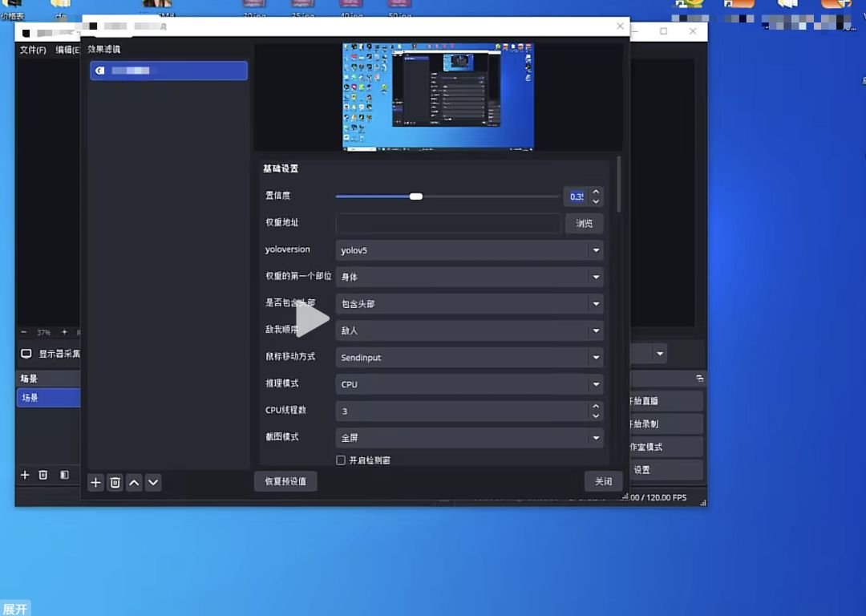
Task: Close the filter dialog with X
Action: [x=620, y=26]
